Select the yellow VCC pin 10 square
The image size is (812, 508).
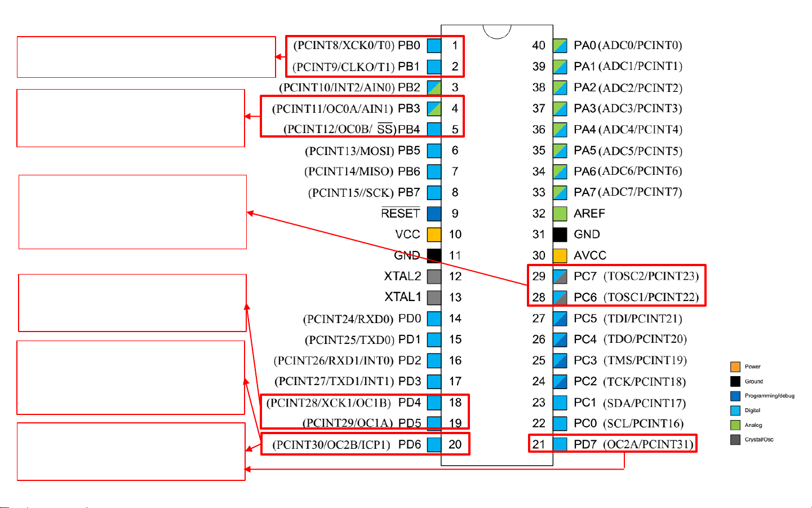click(434, 235)
